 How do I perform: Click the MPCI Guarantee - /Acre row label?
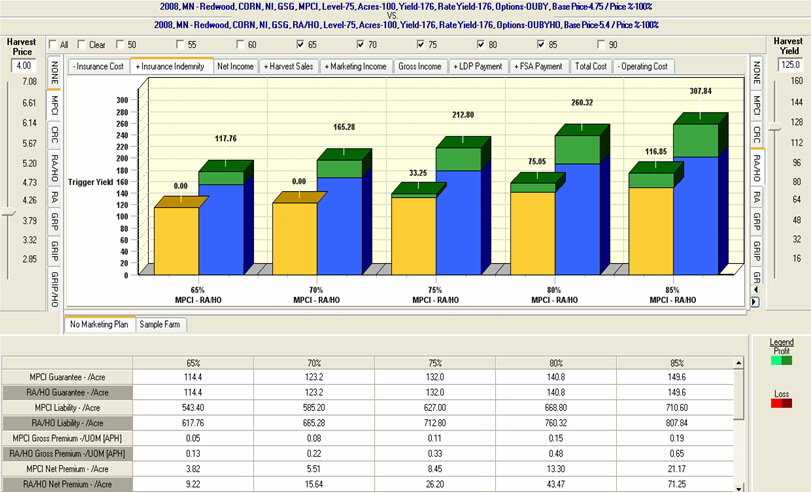coord(68,377)
